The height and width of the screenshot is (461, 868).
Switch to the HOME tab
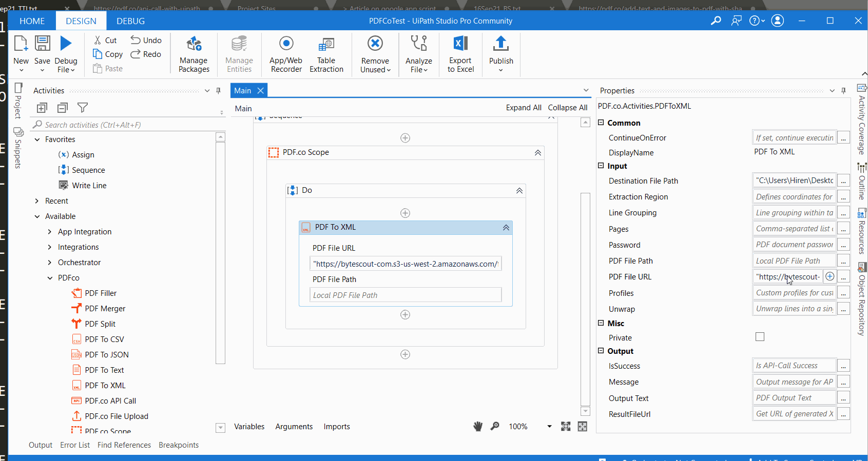tap(32, 21)
